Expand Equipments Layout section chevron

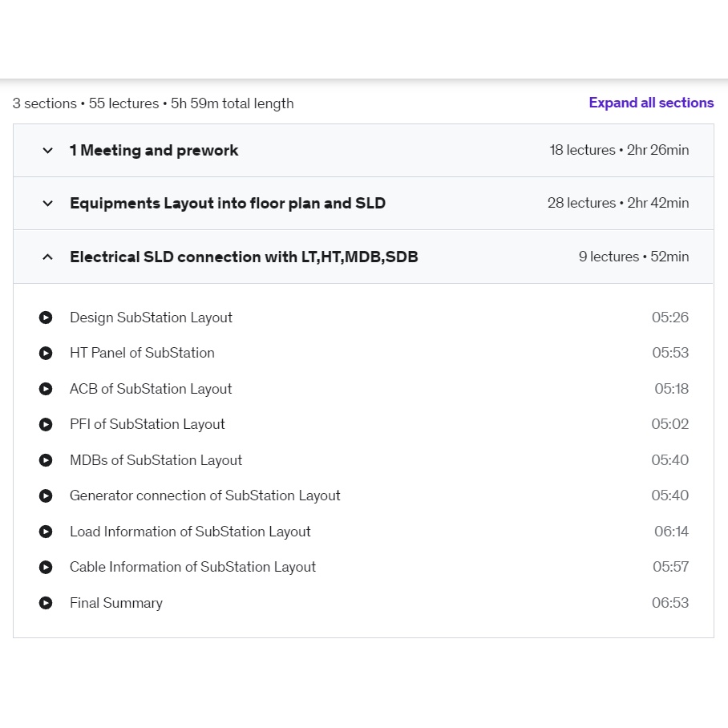(x=47, y=204)
